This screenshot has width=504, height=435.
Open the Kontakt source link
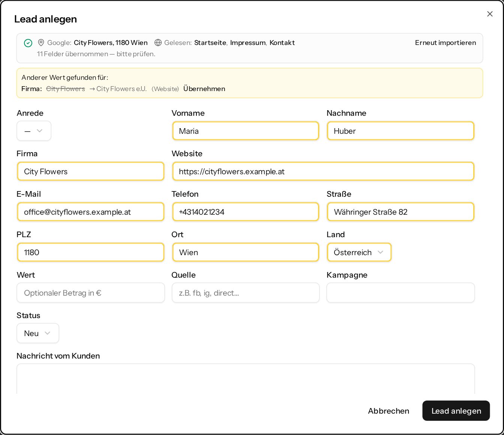(282, 43)
